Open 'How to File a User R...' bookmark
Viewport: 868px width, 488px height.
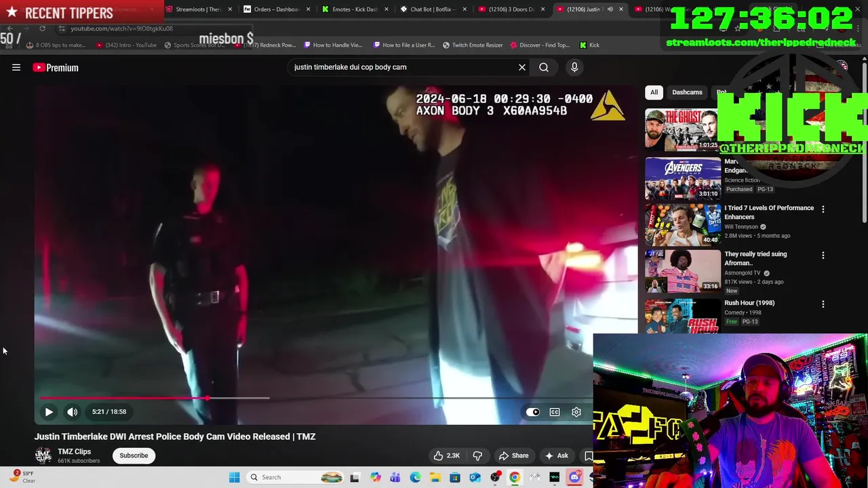pos(404,45)
